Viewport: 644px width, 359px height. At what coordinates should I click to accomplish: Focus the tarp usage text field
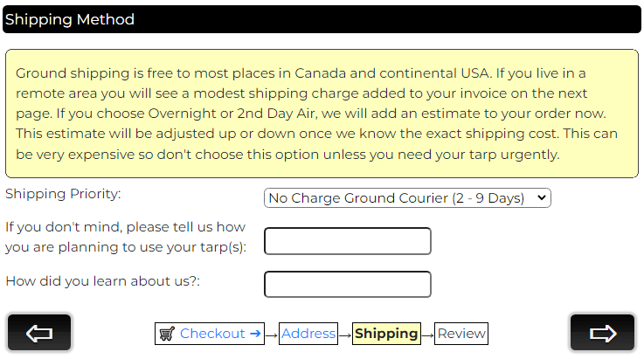point(348,241)
